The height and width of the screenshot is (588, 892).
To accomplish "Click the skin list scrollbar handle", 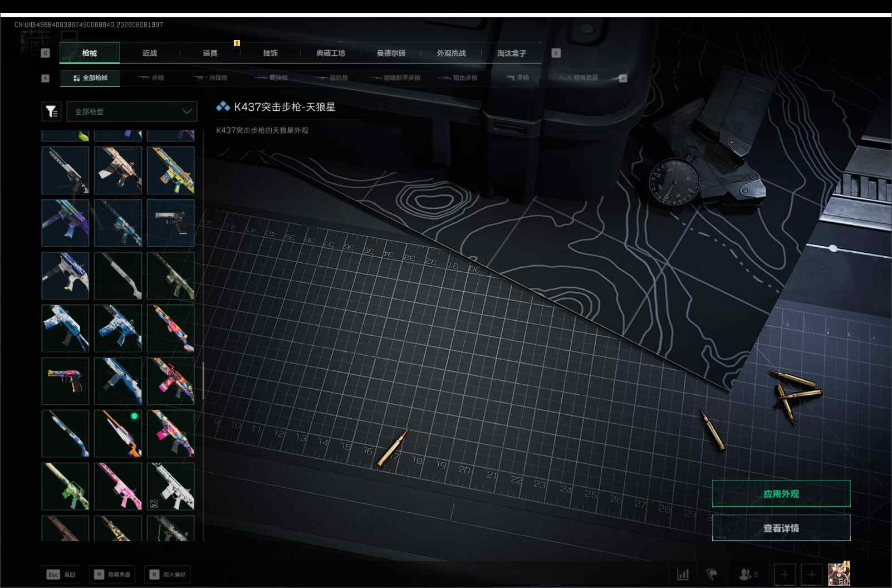I will 203,381.
